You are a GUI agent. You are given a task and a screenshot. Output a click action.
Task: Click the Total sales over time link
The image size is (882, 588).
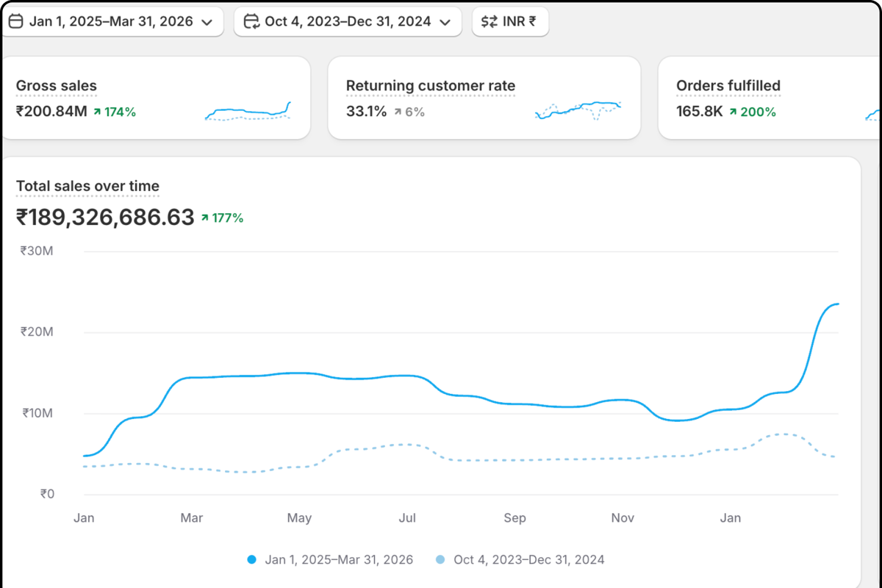pyautogui.click(x=87, y=187)
